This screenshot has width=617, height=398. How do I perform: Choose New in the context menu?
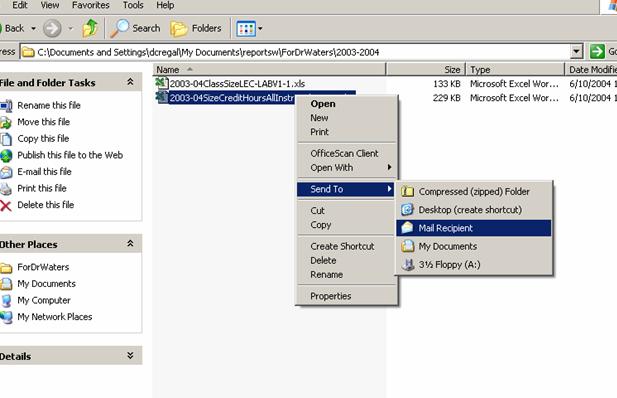click(346, 118)
